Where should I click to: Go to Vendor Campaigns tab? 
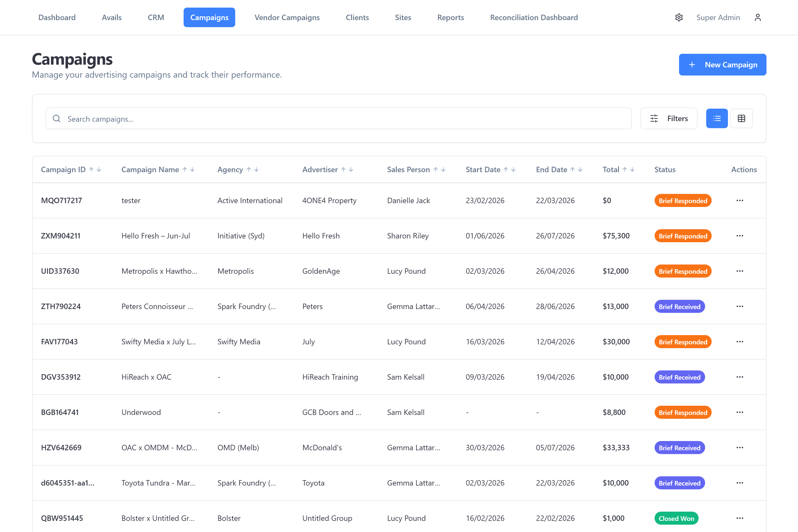coord(287,17)
